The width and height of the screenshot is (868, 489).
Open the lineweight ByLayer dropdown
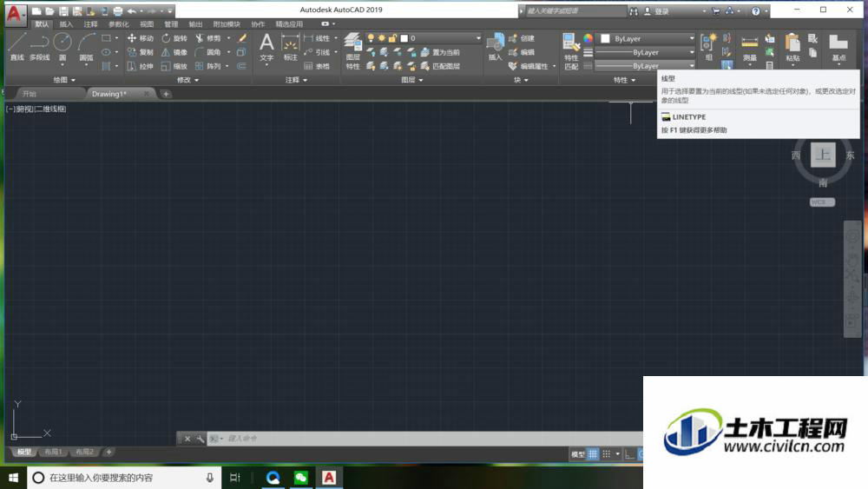tap(645, 52)
